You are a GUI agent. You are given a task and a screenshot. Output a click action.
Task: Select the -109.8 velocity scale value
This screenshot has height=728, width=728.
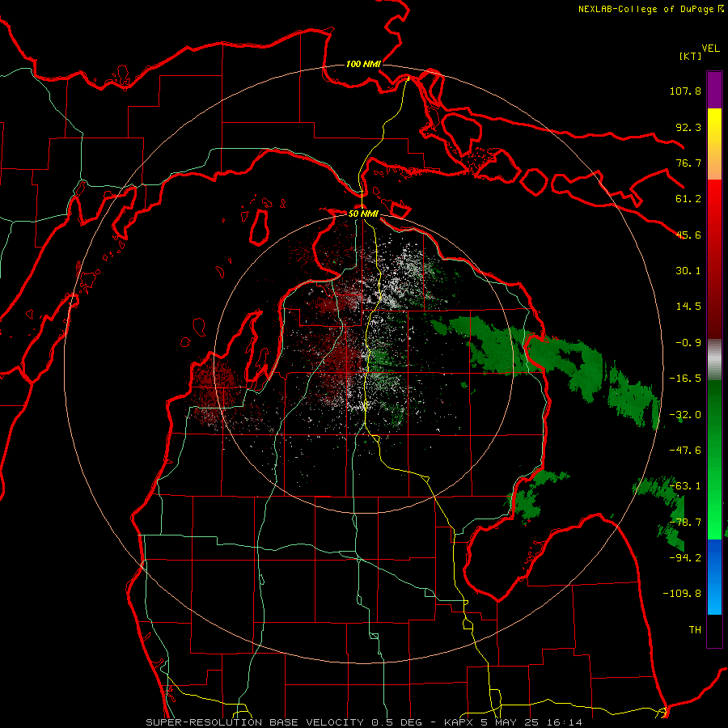(682, 594)
